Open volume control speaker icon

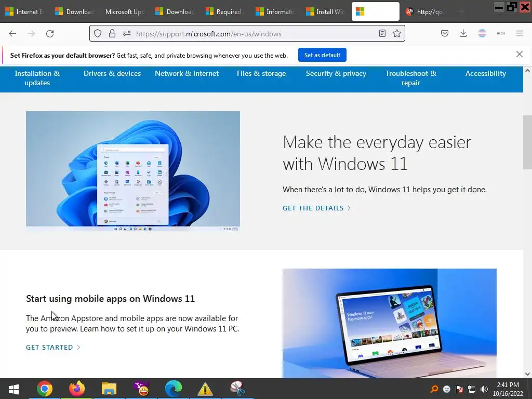pyautogui.click(x=484, y=389)
